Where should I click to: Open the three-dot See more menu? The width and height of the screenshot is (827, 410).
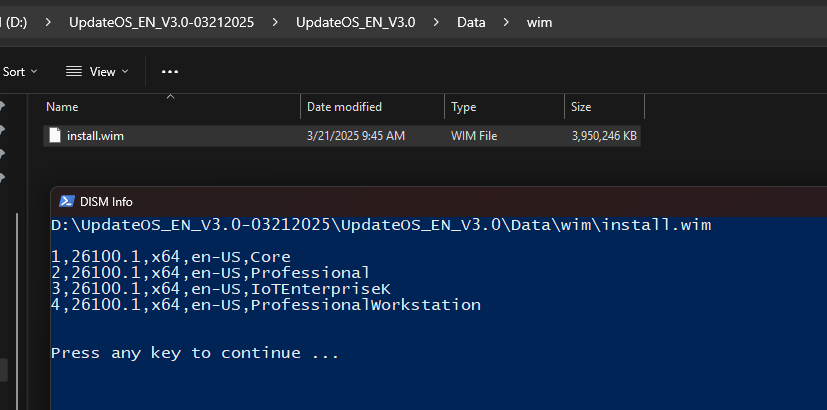click(x=170, y=72)
